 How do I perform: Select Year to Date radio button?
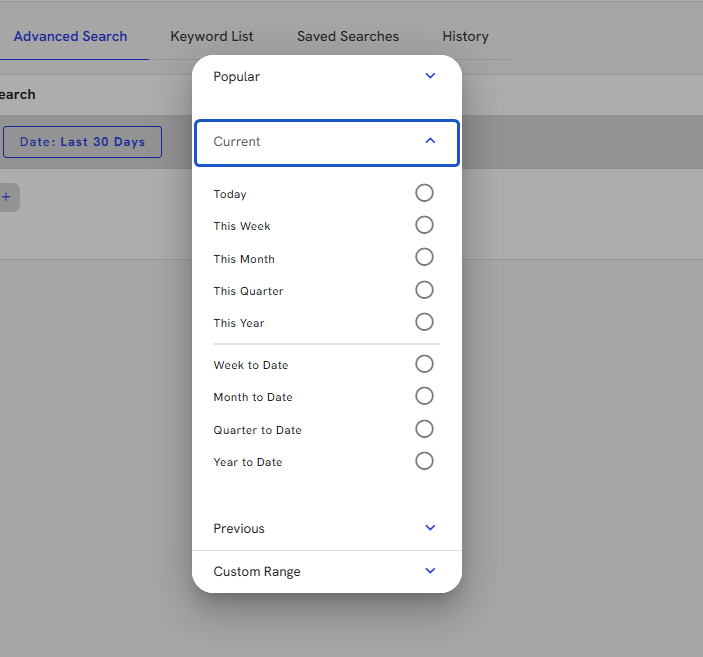424,461
